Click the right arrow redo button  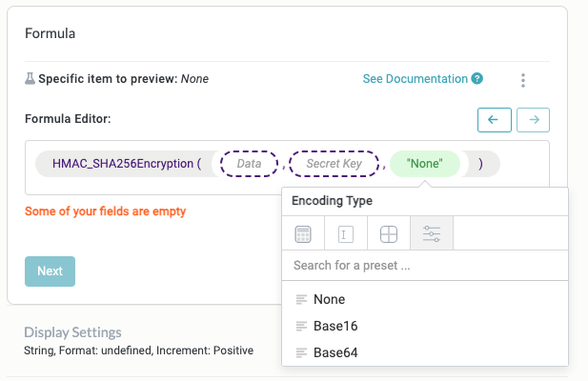[x=533, y=120]
